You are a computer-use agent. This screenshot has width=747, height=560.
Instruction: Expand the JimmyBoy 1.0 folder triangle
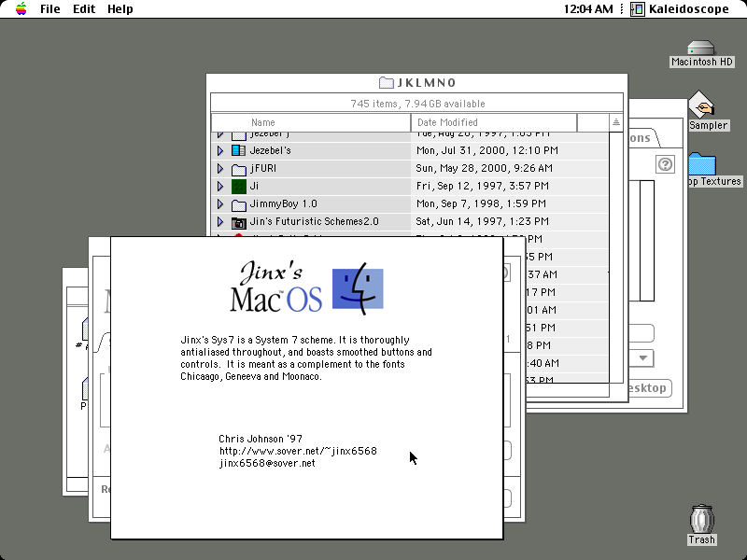coord(220,203)
